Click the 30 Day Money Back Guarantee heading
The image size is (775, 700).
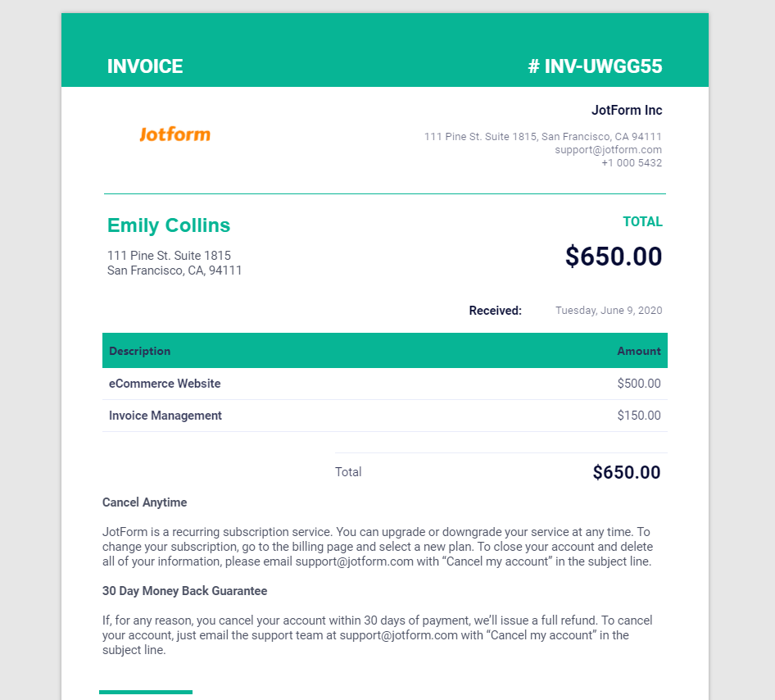[x=185, y=591]
